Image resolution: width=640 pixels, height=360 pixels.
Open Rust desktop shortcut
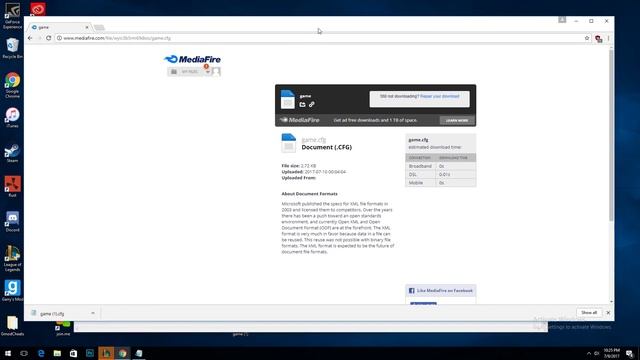click(x=12, y=187)
